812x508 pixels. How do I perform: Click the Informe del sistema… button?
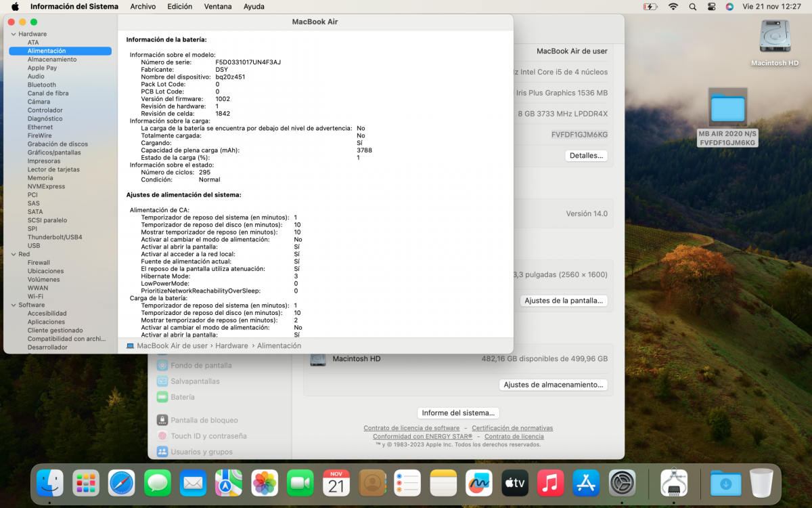[458, 412]
